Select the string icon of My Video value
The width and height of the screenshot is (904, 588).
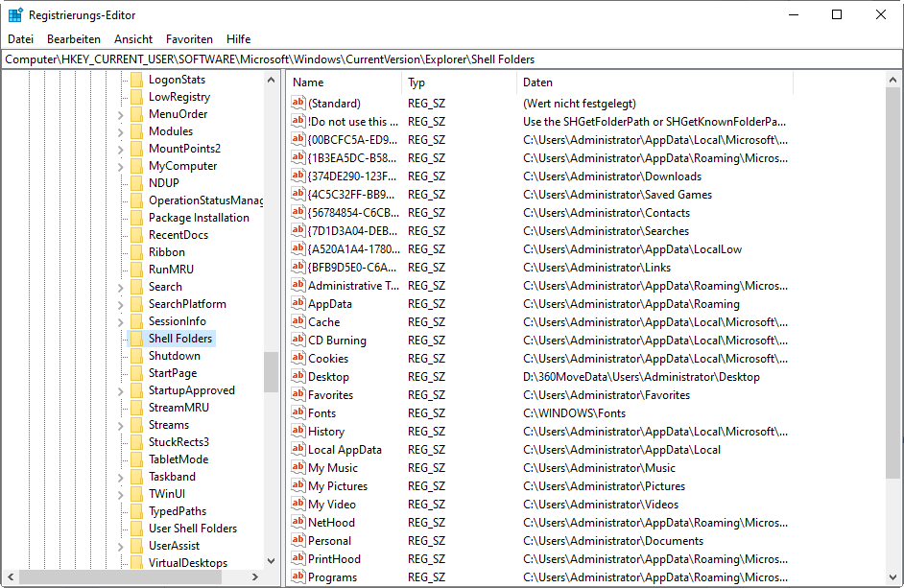click(298, 504)
